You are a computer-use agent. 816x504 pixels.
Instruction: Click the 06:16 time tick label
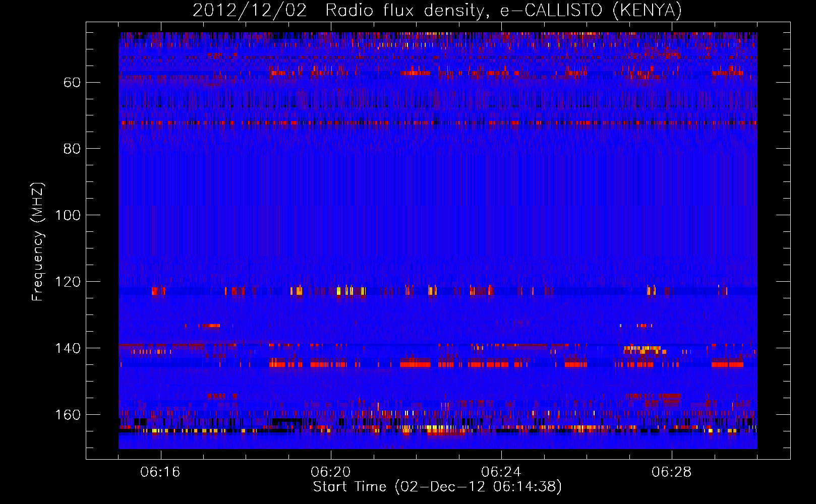[160, 472]
